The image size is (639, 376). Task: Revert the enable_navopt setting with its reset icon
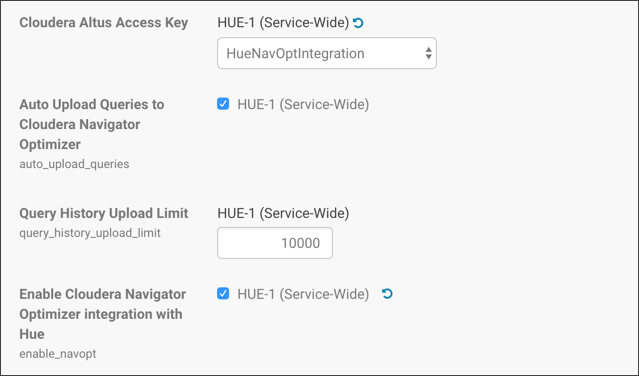tap(387, 294)
